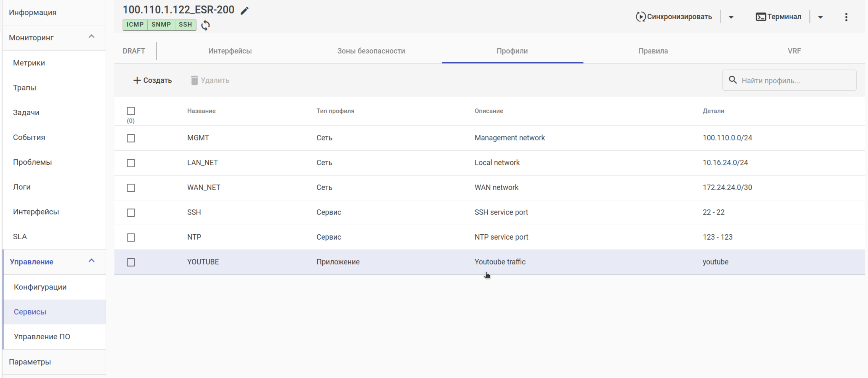Expand the dropdown arrow beside Терминал
This screenshot has height=378, width=868.
click(820, 17)
